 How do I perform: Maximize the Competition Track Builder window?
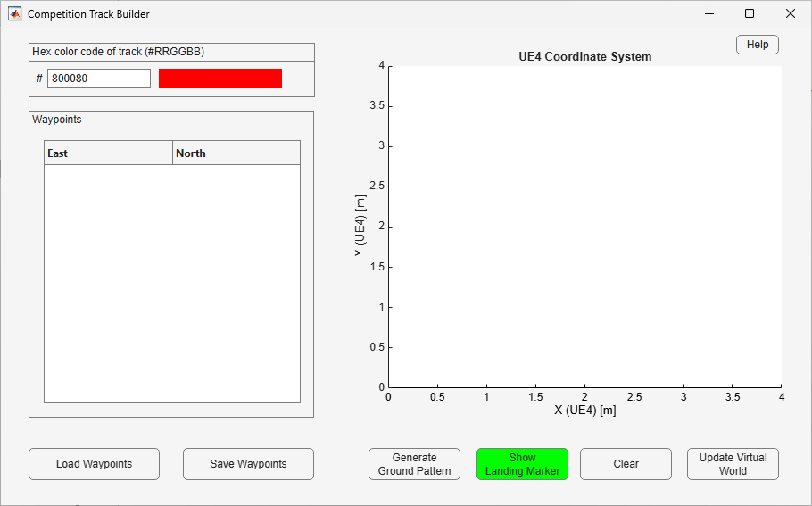tap(750, 14)
